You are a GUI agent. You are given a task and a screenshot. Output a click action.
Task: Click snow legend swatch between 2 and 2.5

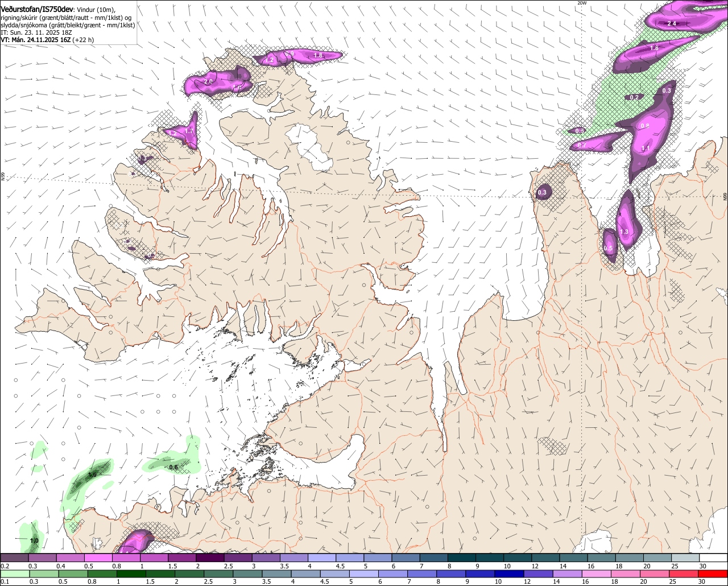(x=210, y=558)
